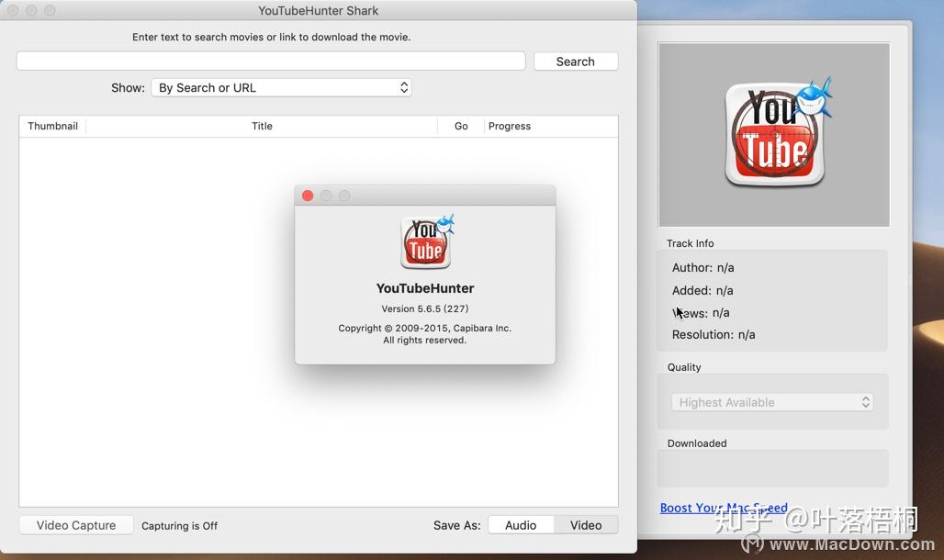This screenshot has height=560, width=944.
Task: Click the Title column header
Action: click(x=262, y=126)
